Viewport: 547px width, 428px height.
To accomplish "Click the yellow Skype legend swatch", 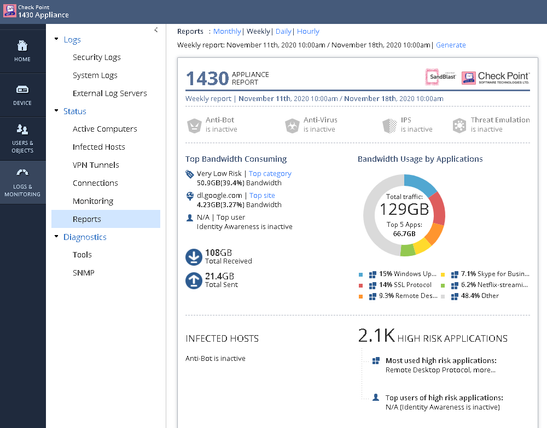I will click(x=443, y=275).
